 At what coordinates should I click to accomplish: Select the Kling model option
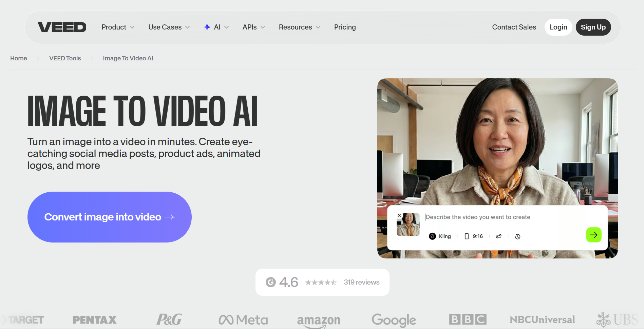point(440,236)
